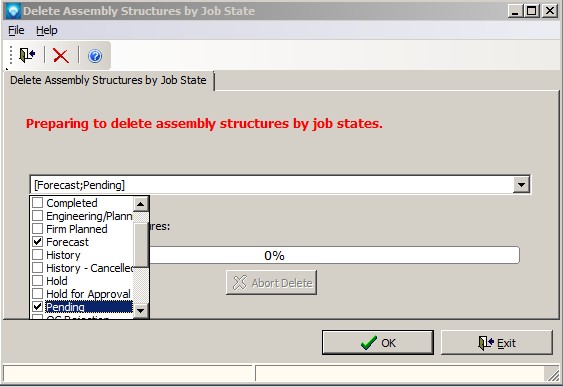
Task: Click the toolbar drag handle grip
Action: point(11,56)
